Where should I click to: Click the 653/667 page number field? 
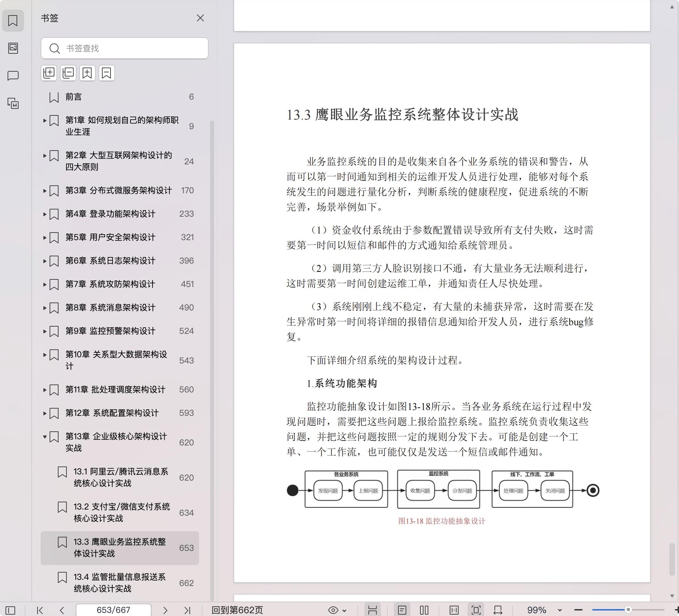(113, 610)
